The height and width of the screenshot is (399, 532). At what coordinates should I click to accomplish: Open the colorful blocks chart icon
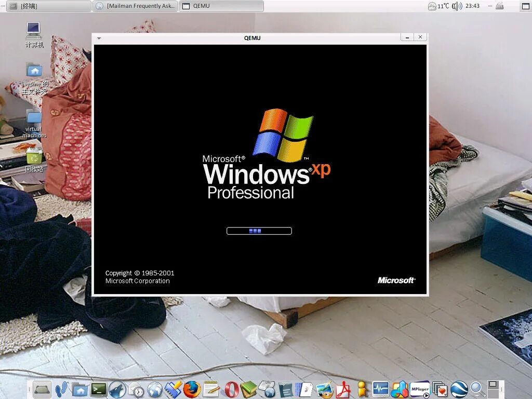coord(400,390)
